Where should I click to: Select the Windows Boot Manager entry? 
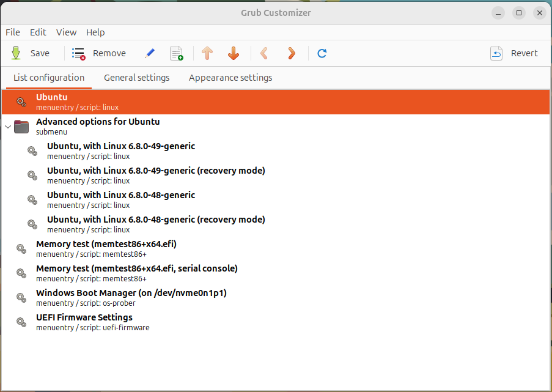[x=131, y=297]
